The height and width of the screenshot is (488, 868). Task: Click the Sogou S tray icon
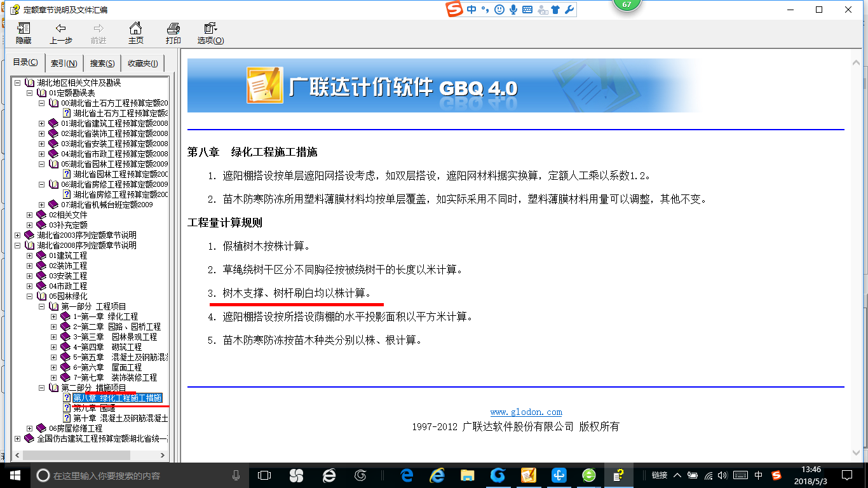(776, 475)
